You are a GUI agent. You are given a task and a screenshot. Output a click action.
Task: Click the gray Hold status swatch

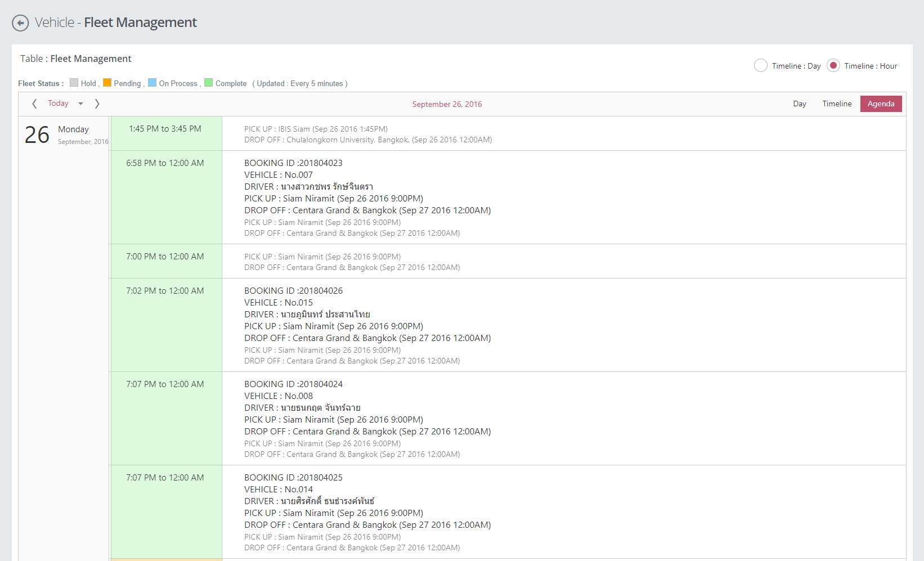(x=74, y=83)
